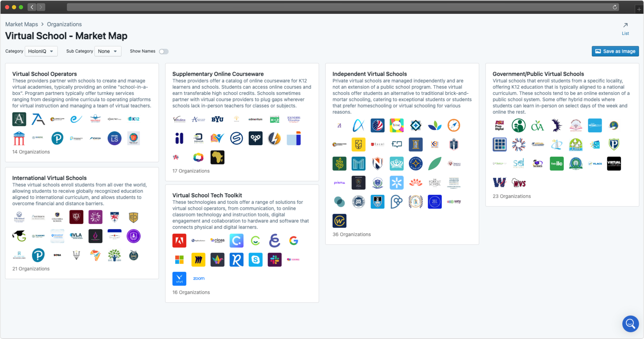Open a new browser tab
Screen dimensions: 644x339
pos(639,9)
